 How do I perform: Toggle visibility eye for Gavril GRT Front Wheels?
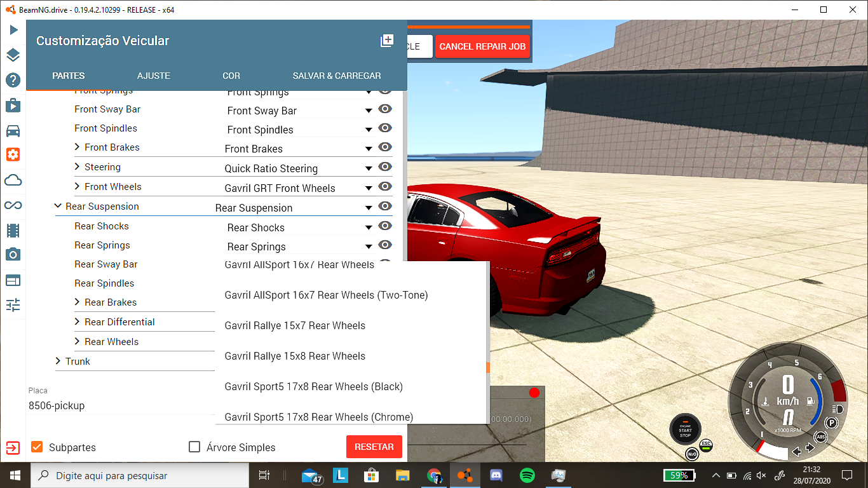click(385, 187)
